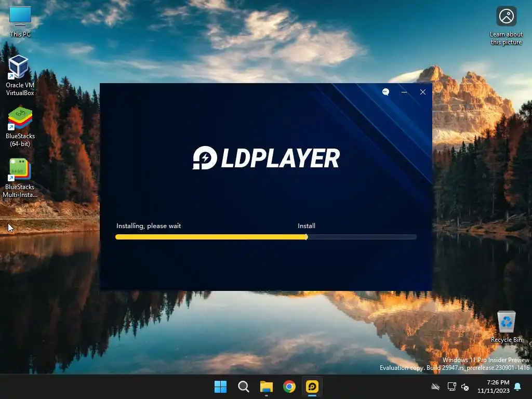Close the LDPlayer installer window
This screenshot has width=532, height=399.
pos(423,92)
